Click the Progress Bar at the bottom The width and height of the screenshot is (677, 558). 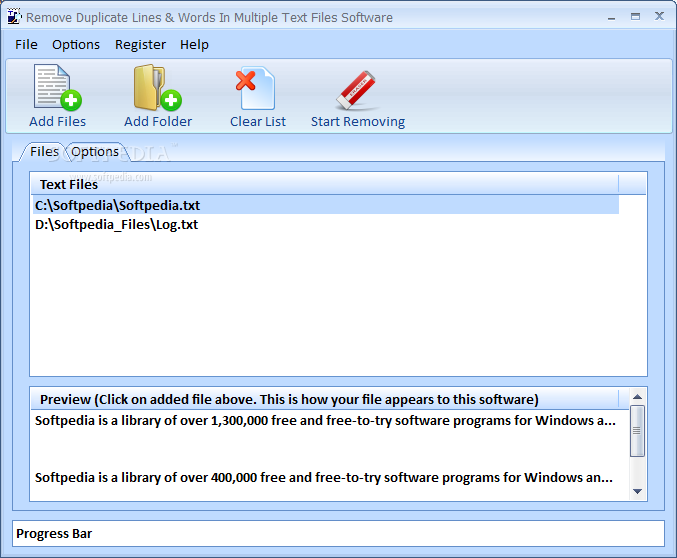point(338,533)
